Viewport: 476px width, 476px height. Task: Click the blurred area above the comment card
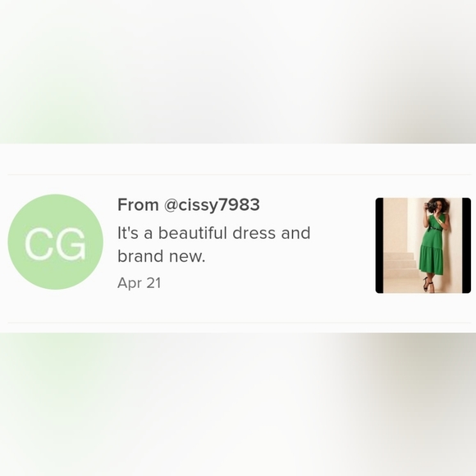pos(238,71)
